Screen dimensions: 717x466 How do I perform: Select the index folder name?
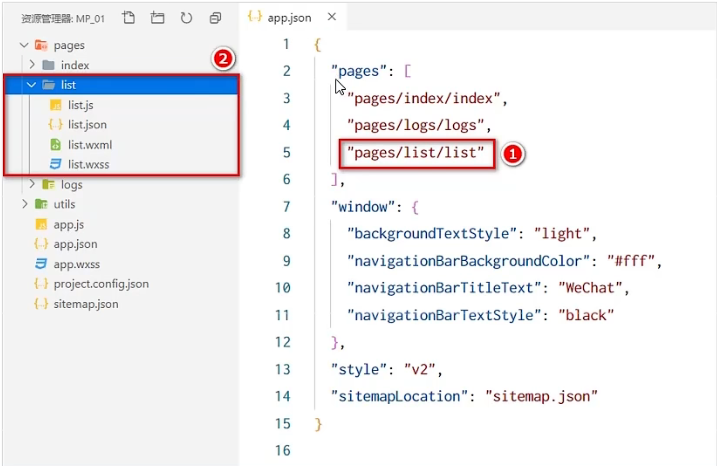coord(75,65)
